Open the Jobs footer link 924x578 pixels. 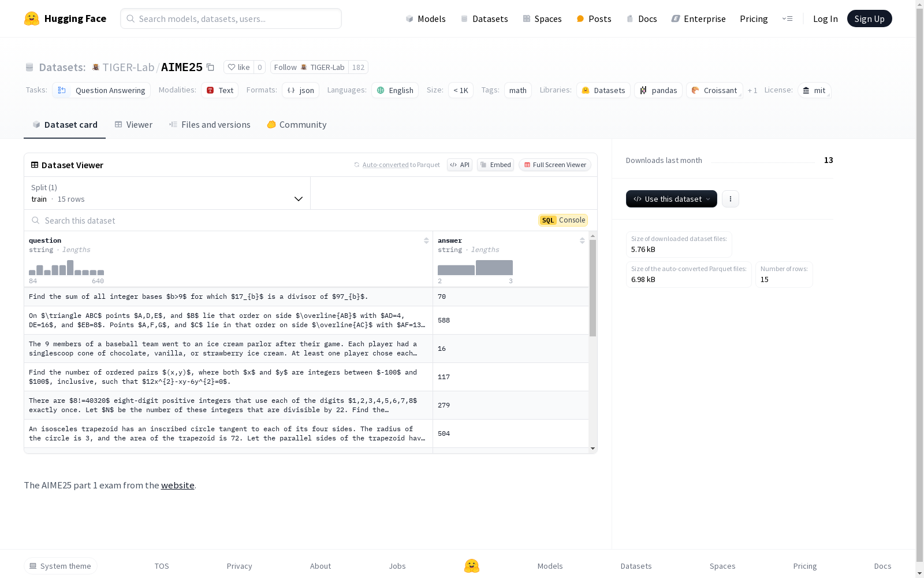[397, 566]
